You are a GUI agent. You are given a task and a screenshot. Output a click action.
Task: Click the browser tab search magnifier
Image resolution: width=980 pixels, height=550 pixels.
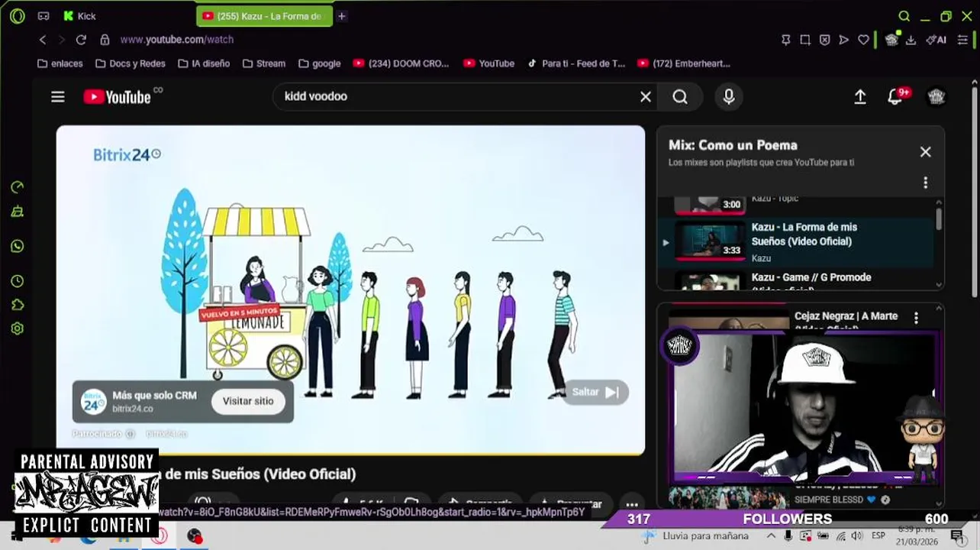tap(904, 16)
